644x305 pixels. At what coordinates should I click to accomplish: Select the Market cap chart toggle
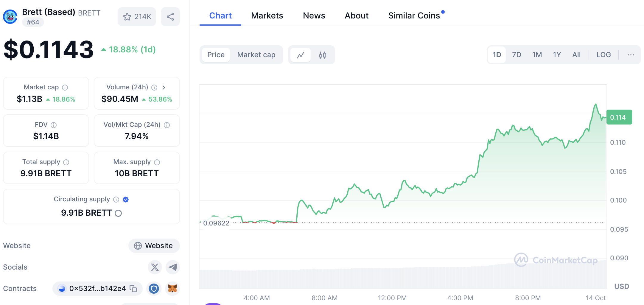[x=256, y=55]
